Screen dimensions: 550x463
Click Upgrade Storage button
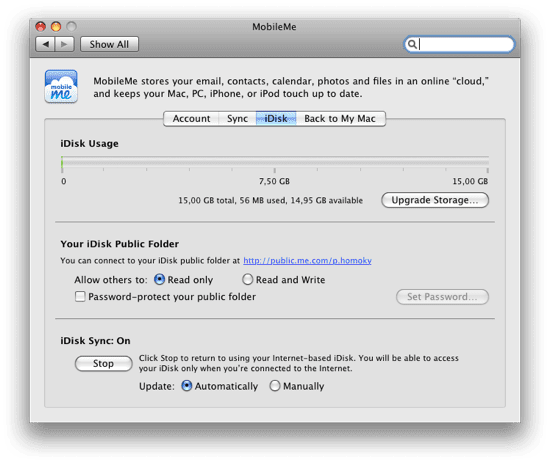[435, 200]
